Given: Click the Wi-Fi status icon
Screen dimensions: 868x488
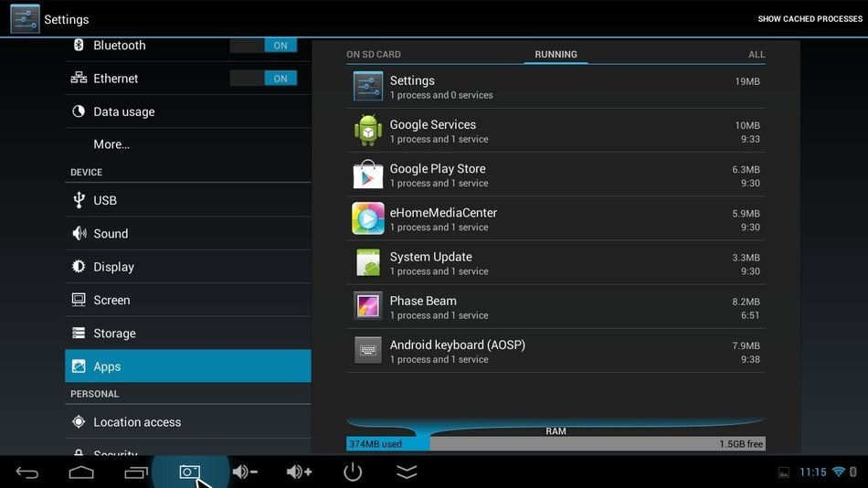Looking at the screenshot, I should coord(839,472).
